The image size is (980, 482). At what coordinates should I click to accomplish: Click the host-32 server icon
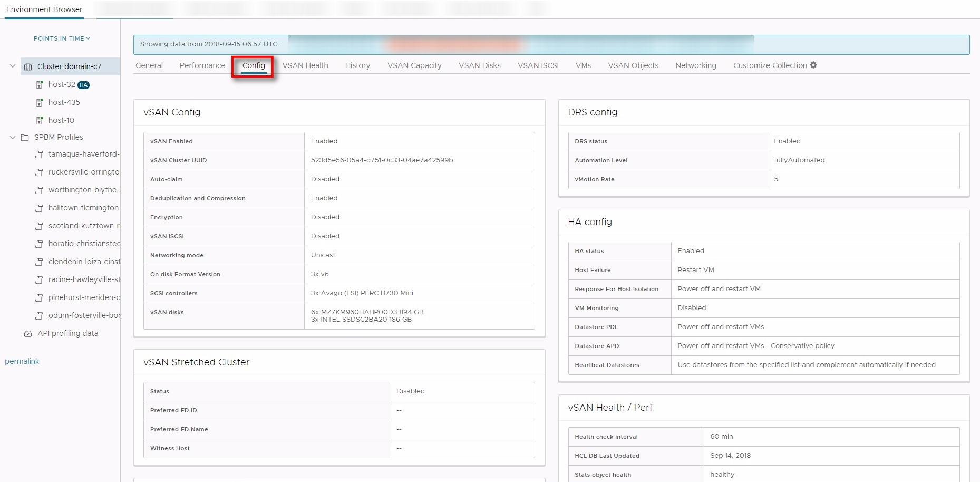coord(40,85)
